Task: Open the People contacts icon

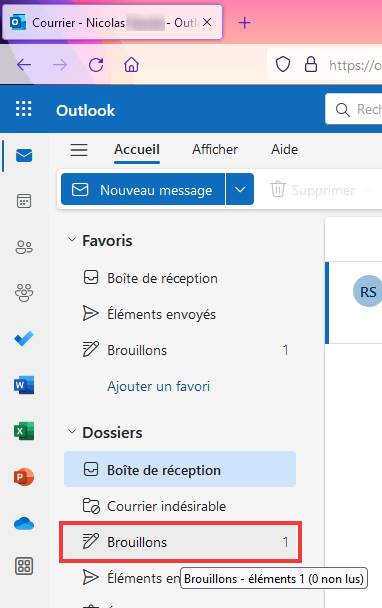Action: [x=24, y=247]
